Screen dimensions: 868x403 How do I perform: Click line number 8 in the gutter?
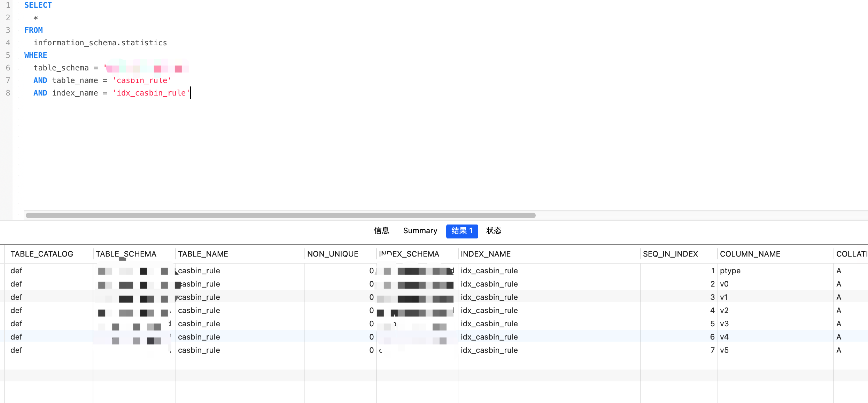(8, 93)
